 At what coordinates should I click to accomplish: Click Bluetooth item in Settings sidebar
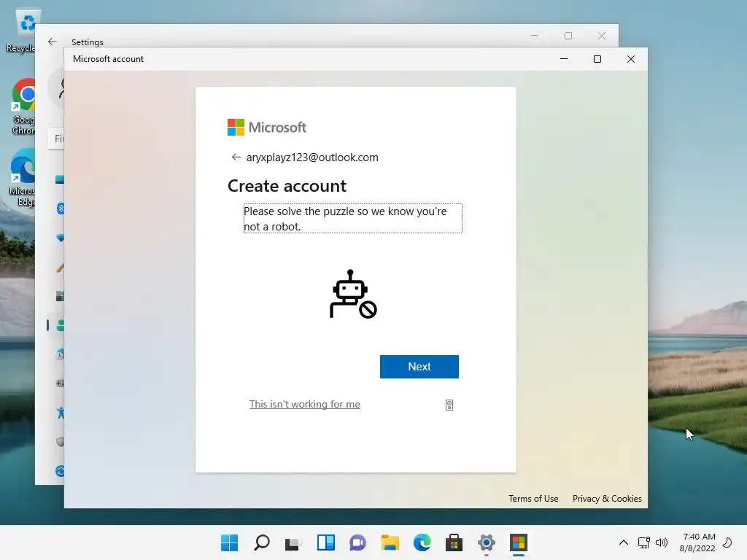click(x=60, y=209)
